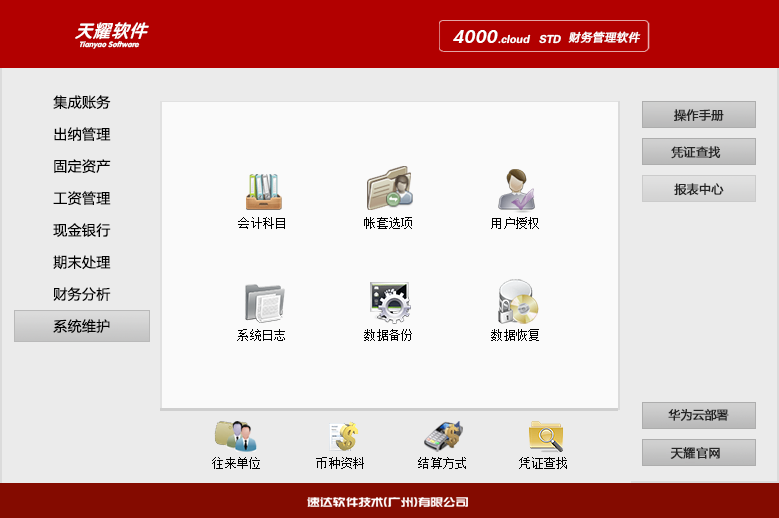Image resolution: width=779 pixels, height=518 pixels.
Task: Click the 用户授权 text label
Action: (515, 223)
